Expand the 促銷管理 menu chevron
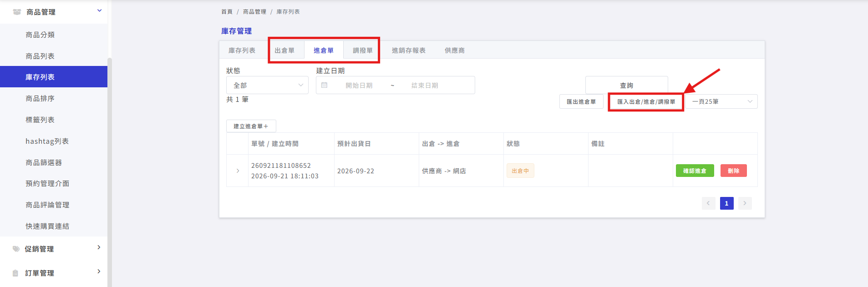This screenshot has height=287, width=868. click(x=99, y=247)
